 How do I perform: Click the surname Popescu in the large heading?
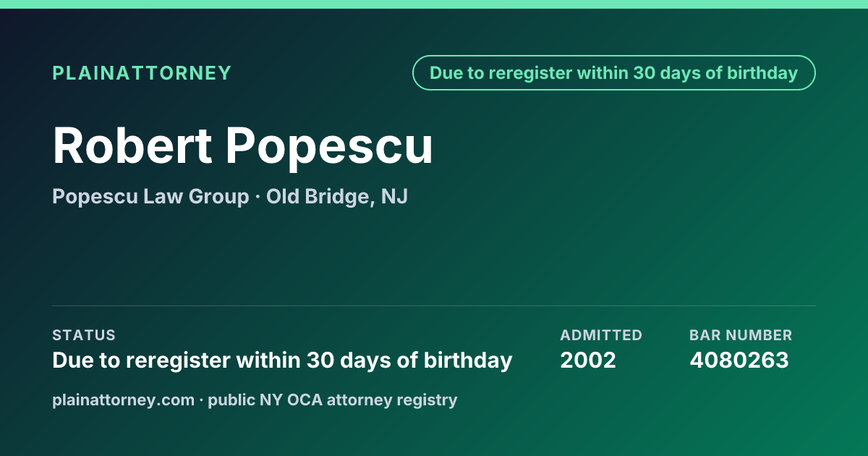click(x=329, y=147)
